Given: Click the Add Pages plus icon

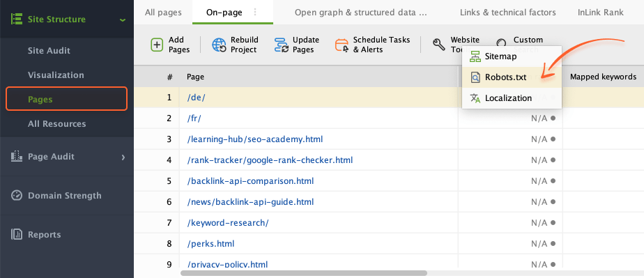Looking at the screenshot, I should pyautogui.click(x=157, y=45).
